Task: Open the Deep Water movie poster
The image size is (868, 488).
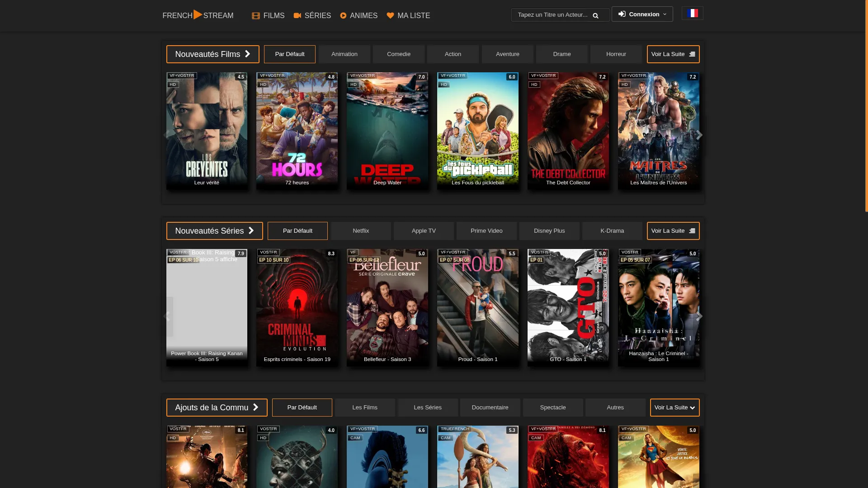Action: click(387, 131)
